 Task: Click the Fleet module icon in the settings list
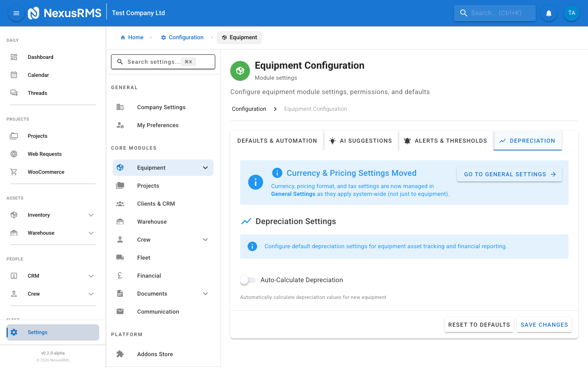(120, 257)
